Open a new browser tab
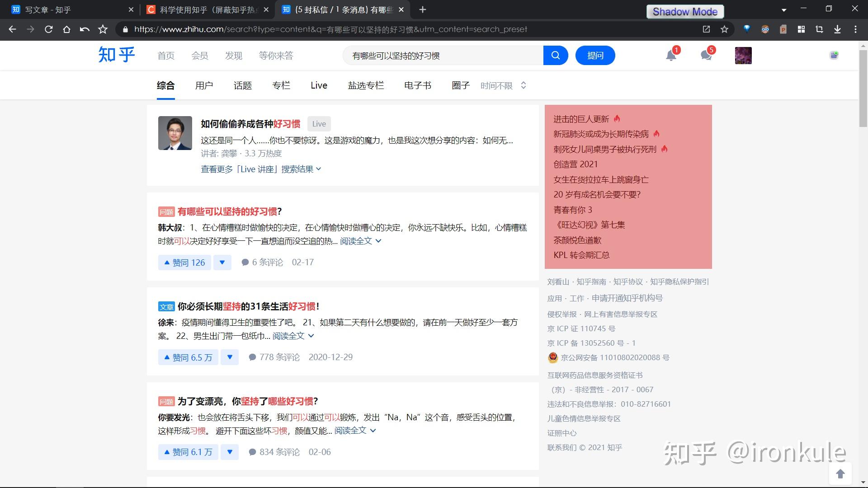 pyautogui.click(x=422, y=9)
